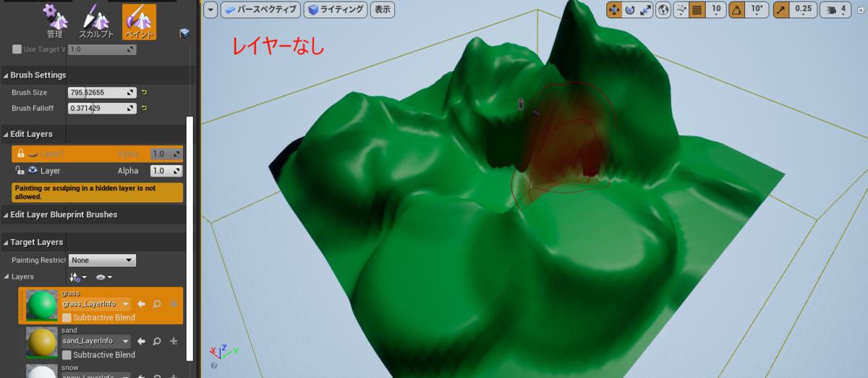868x378 pixels.
Task: Open the surface snapping options icon
Action: (681, 9)
